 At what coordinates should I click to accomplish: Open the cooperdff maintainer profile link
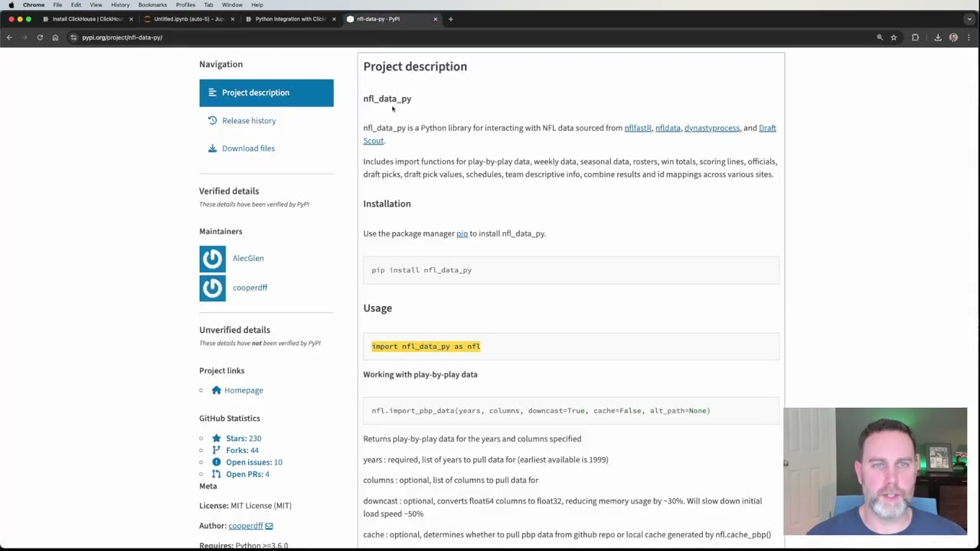tap(250, 288)
